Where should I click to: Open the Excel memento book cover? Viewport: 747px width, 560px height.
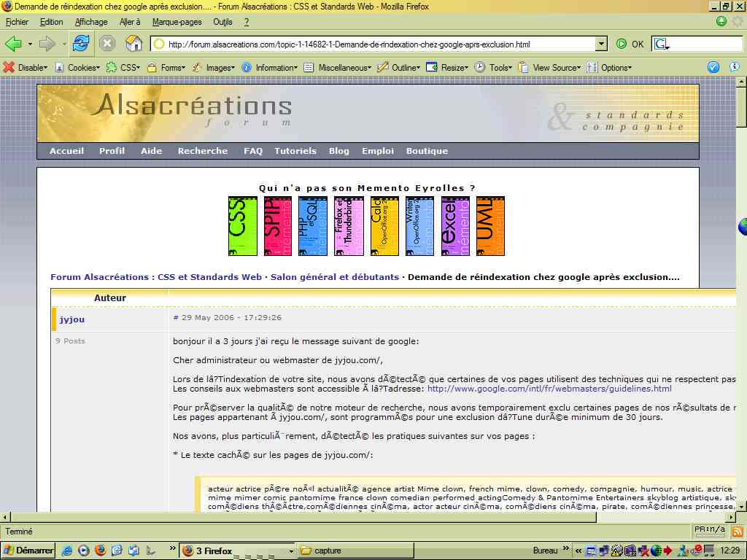tap(455, 226)
